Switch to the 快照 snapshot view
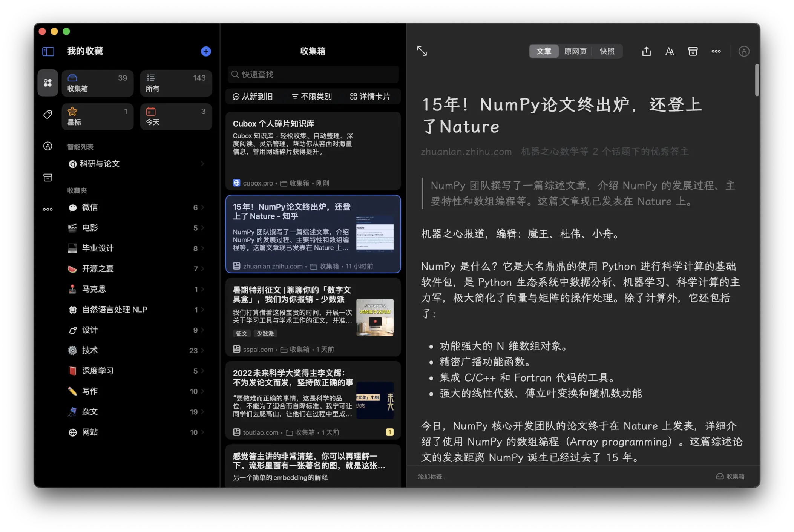Viewport: 794px width, 532px height. [607, 51]
